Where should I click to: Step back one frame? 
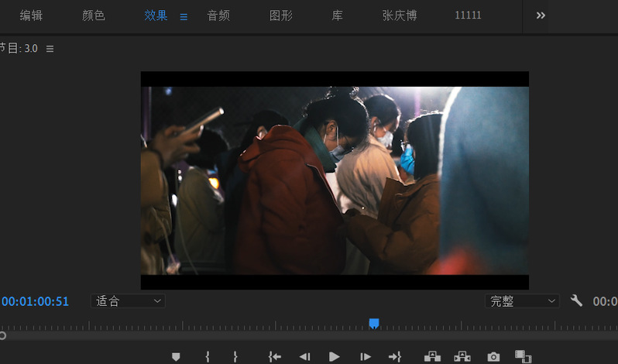pyautogui.click(x=304, y=356)
